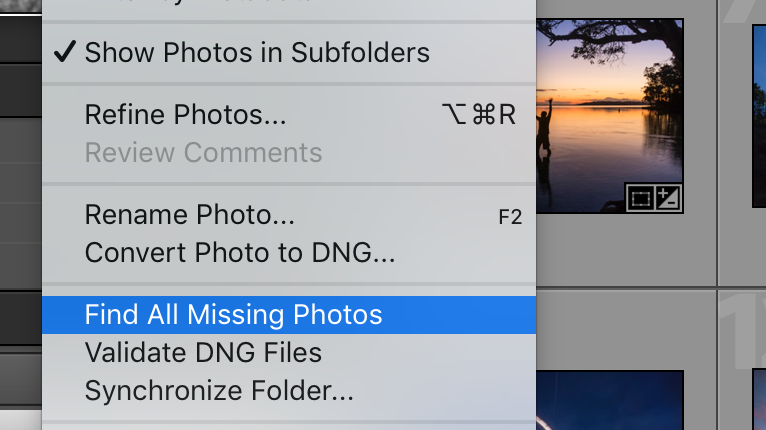The width and height of the screenshot is (766, 430).
Task: Click the F2 shortcut label on Rename Photo row
Action: tap(510, 217)
